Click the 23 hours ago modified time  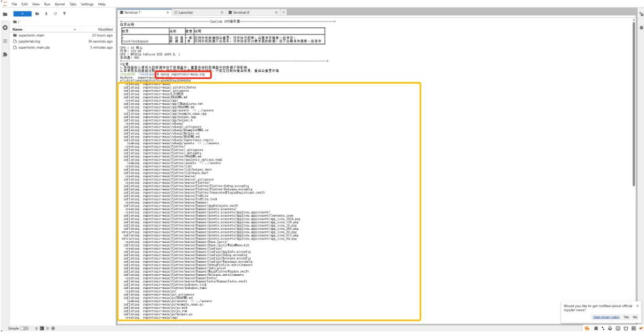102,35
